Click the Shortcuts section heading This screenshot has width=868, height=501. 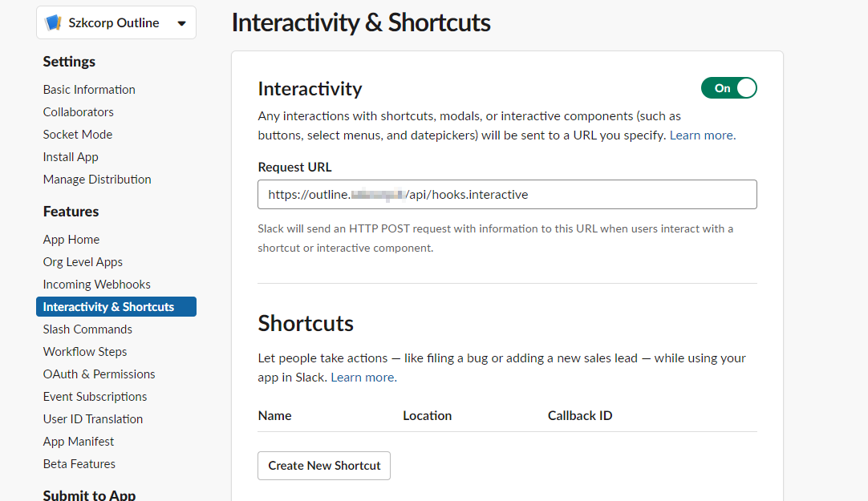(306, 324)
